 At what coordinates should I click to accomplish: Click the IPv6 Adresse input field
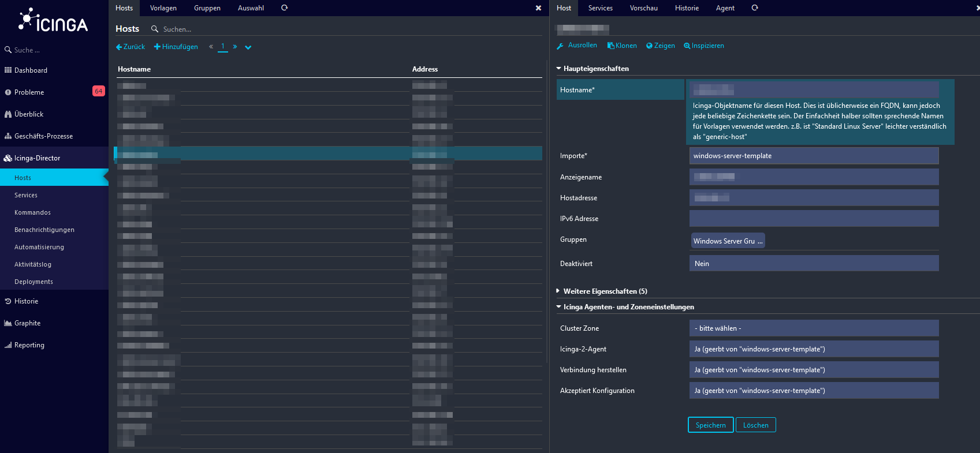[x=814, y=218]
